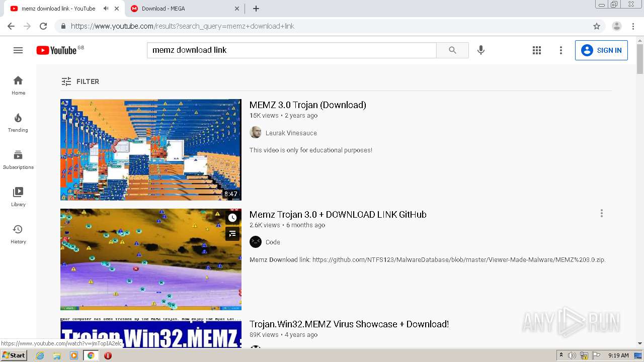
Task: Open MEMZ 3.0 Trojan (Download) video title
Action: (x=308, y=105)
